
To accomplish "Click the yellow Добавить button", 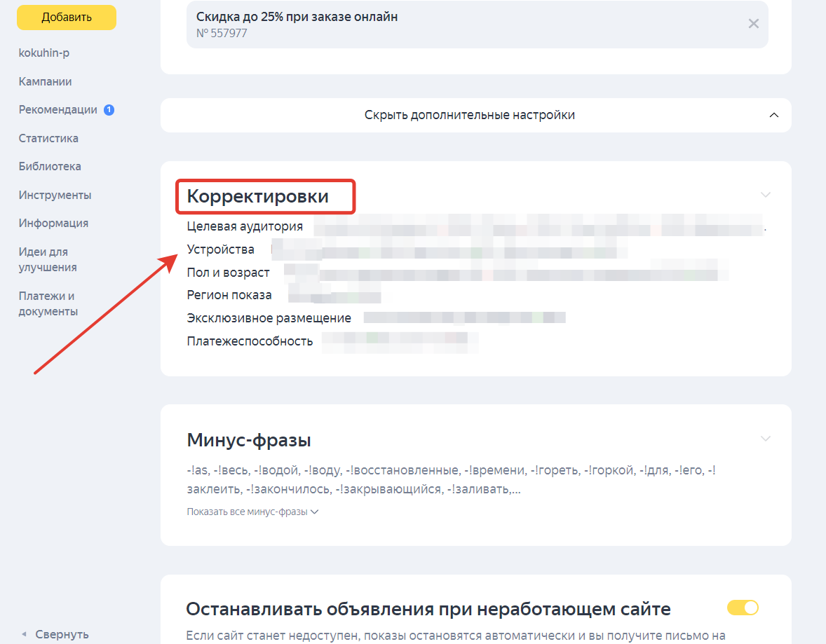I will click(66, 17).
